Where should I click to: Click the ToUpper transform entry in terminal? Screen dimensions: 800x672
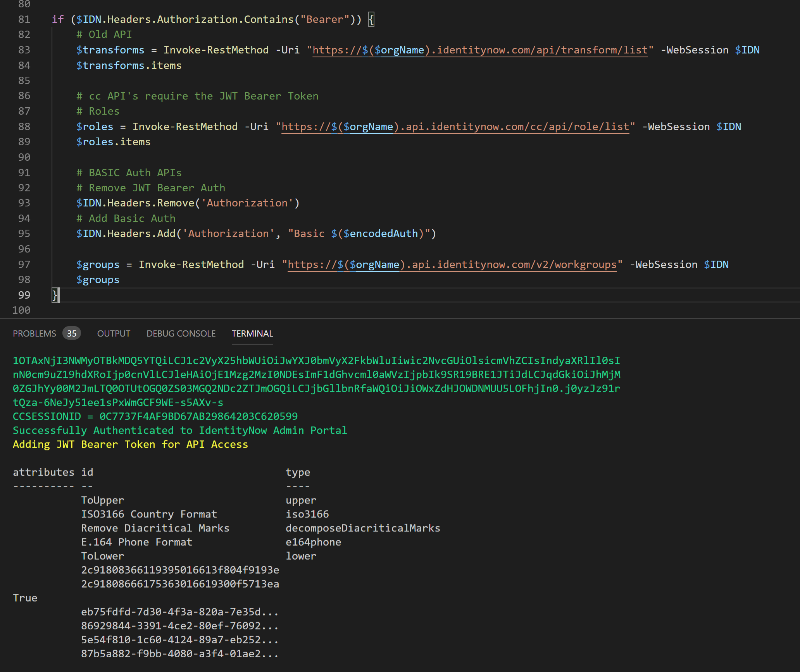[x=102, y=500]
